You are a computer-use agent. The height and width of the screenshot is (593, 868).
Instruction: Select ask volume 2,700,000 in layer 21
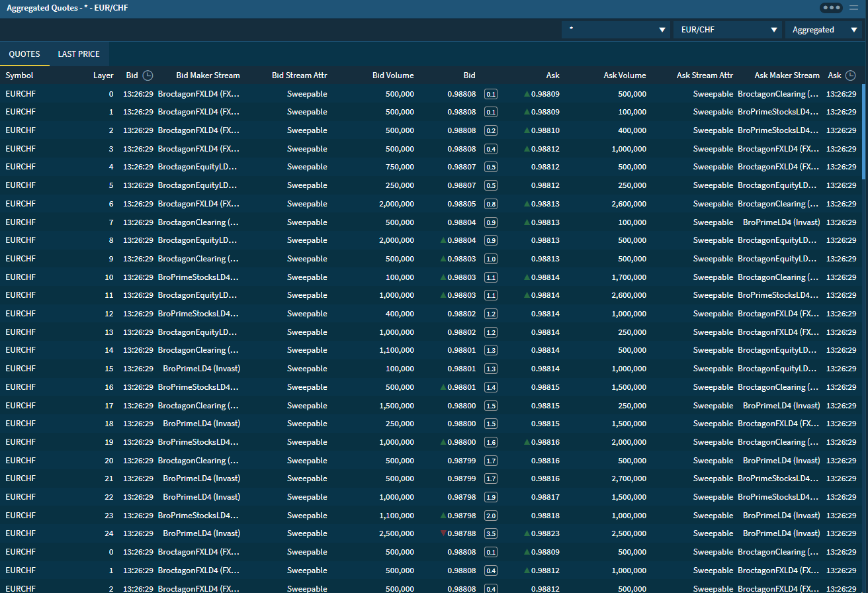click(628, 479)
